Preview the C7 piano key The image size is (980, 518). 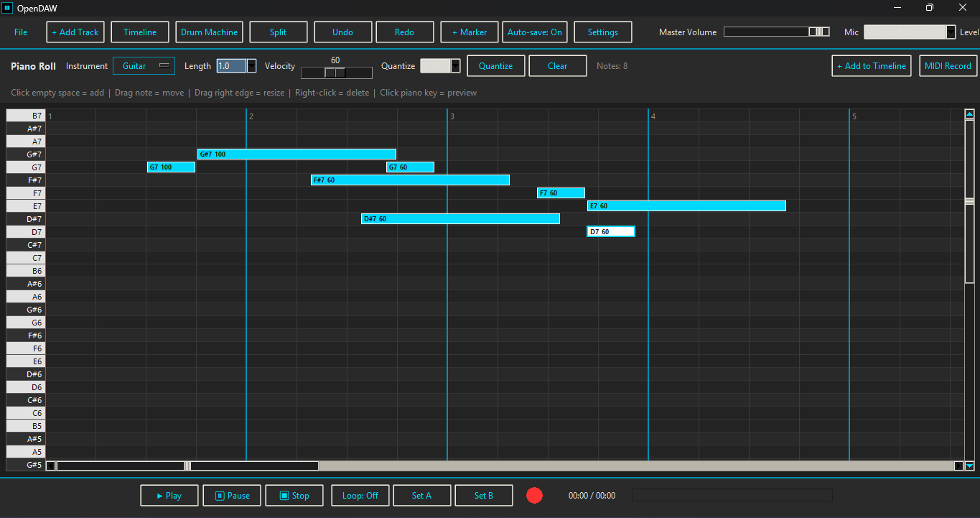(x=26, y=257)
